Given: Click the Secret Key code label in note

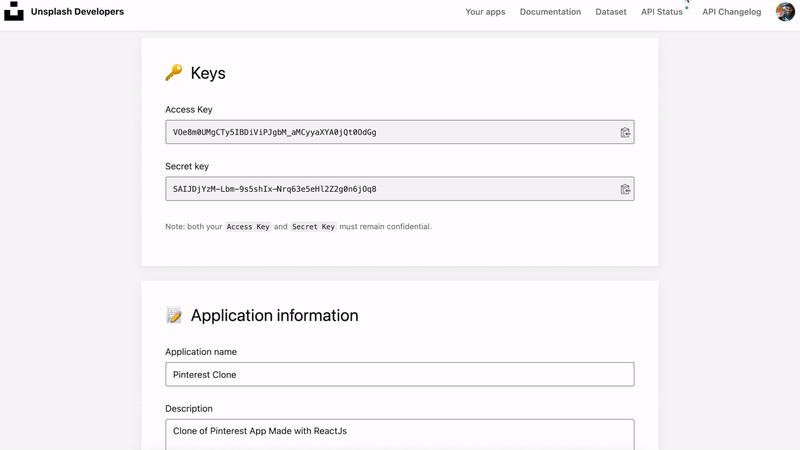Looking at the screenshot, I should tap(312, 227).
